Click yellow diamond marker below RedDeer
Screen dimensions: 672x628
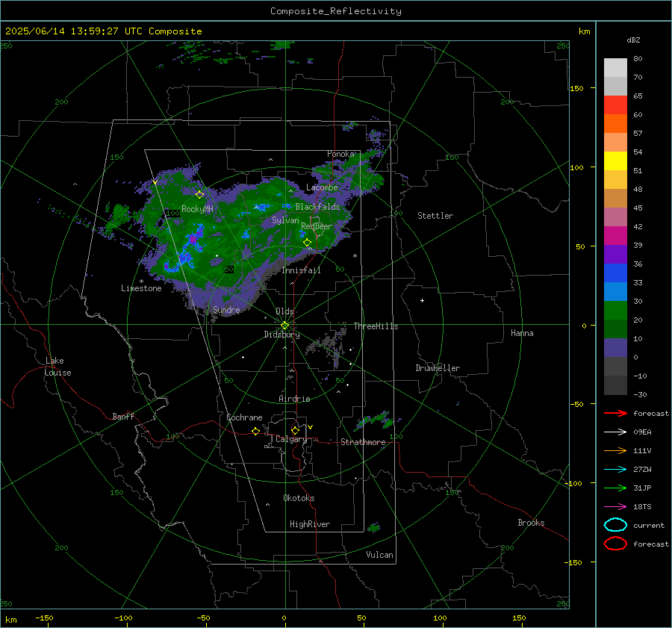pyautogui.click(x=307, y=243)
